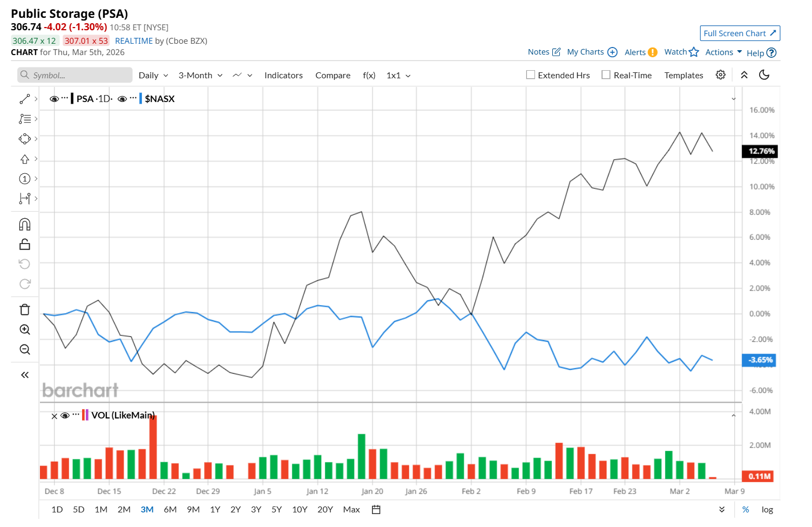Click the blue $NASX color swatch
Screen dimensions: 812x527
coord(140,99)
